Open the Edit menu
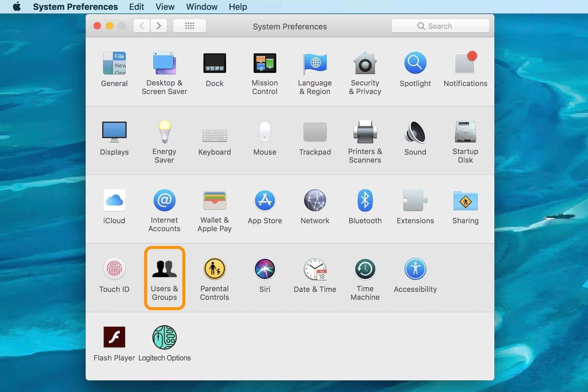The image size is (588, 392). coord(136,6)
